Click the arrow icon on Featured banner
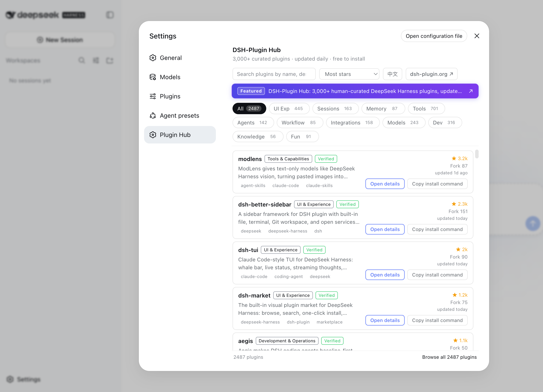The height and width of the screenshot is (392, 543). (471, 91)
